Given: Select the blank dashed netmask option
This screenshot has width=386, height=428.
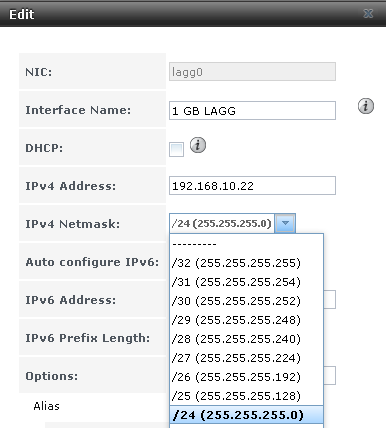Looking at the screenshot, I should [246, 244].
